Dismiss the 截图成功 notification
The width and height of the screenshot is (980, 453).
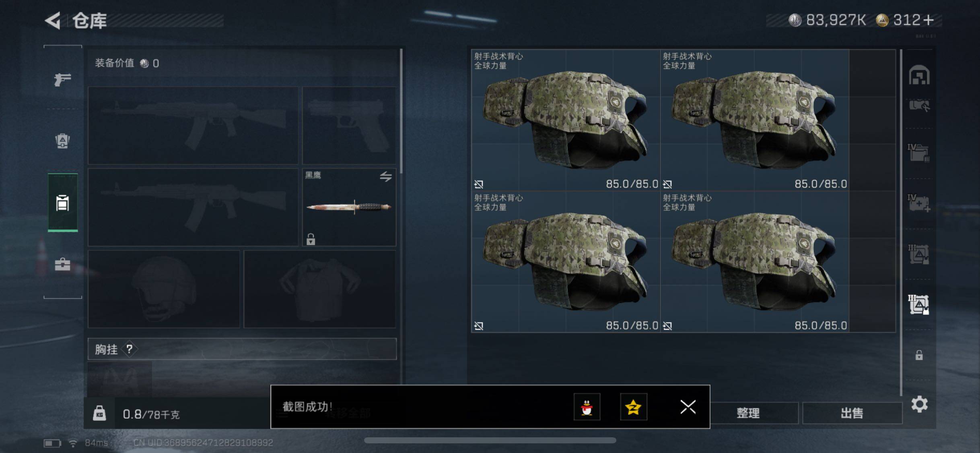[688, 407]
